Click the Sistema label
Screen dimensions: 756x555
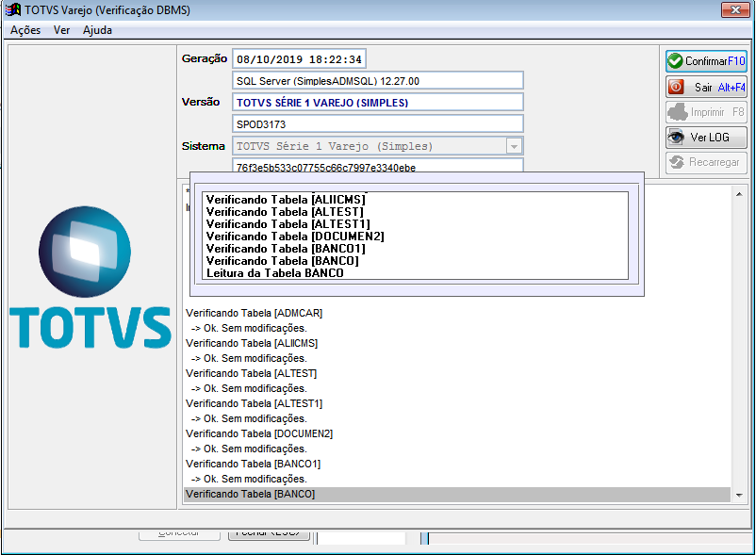tap(203, 146)
